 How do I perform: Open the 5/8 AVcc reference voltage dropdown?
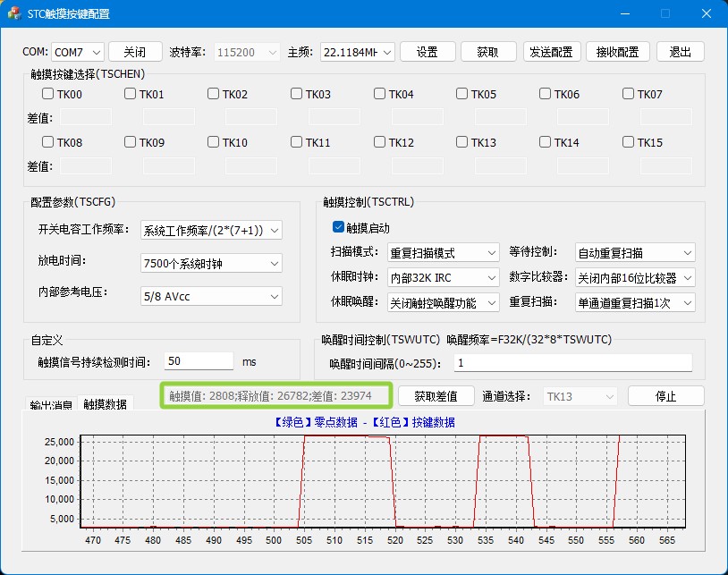tap(211, 296)
